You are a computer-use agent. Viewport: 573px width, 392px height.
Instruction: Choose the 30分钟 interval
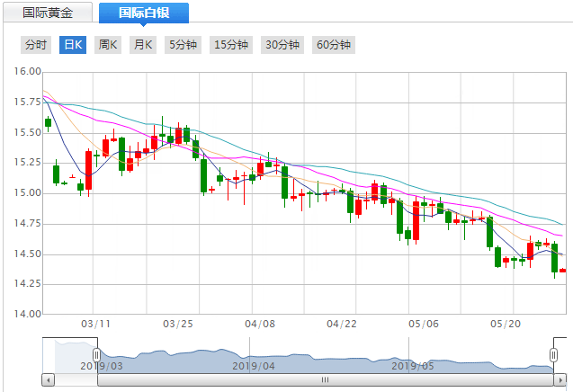point(282,45)
